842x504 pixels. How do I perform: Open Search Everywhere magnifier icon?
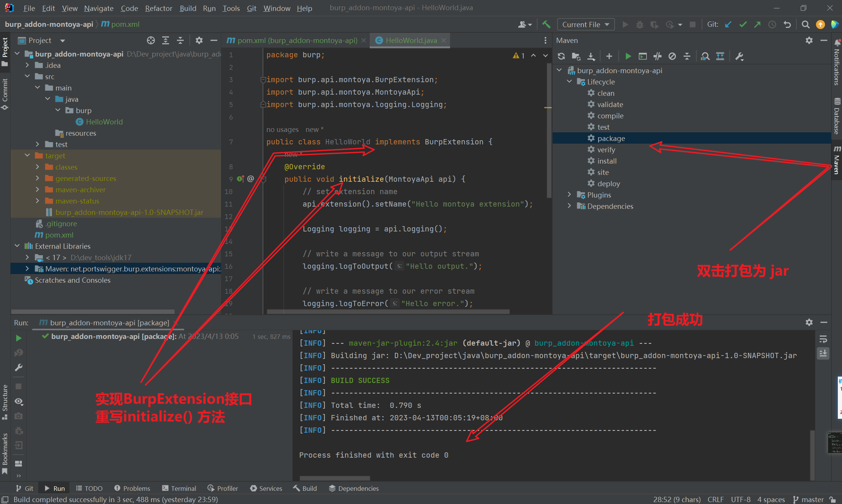tap(805, 25)
